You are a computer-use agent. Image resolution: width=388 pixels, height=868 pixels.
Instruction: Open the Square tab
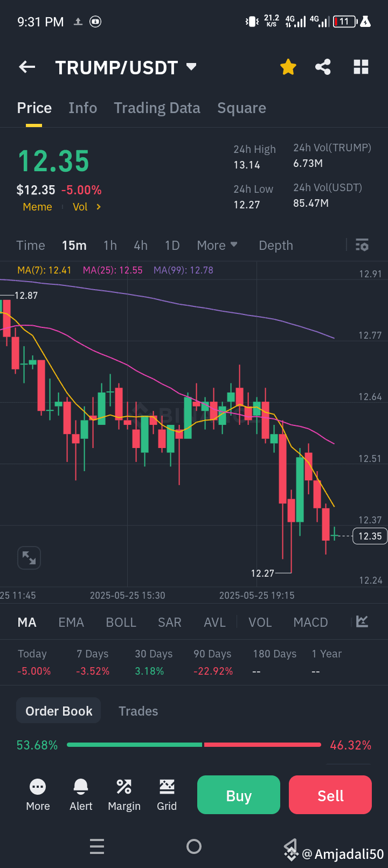[x=241, y=108]
